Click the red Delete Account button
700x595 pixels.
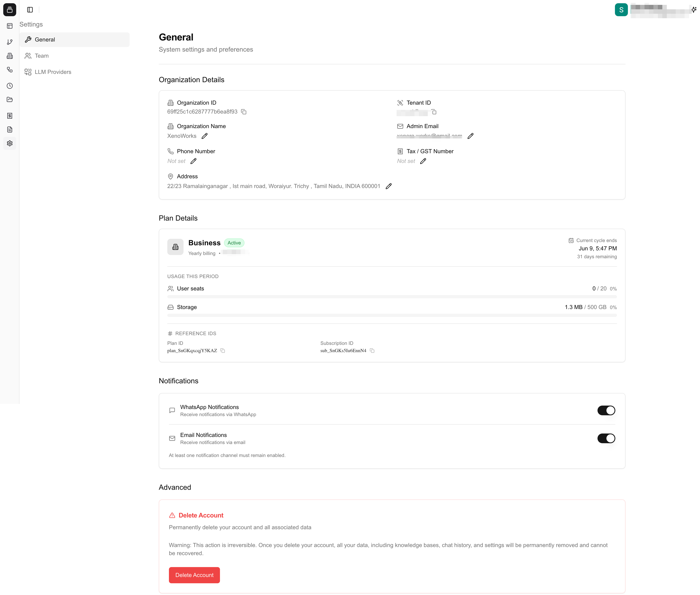194,575
